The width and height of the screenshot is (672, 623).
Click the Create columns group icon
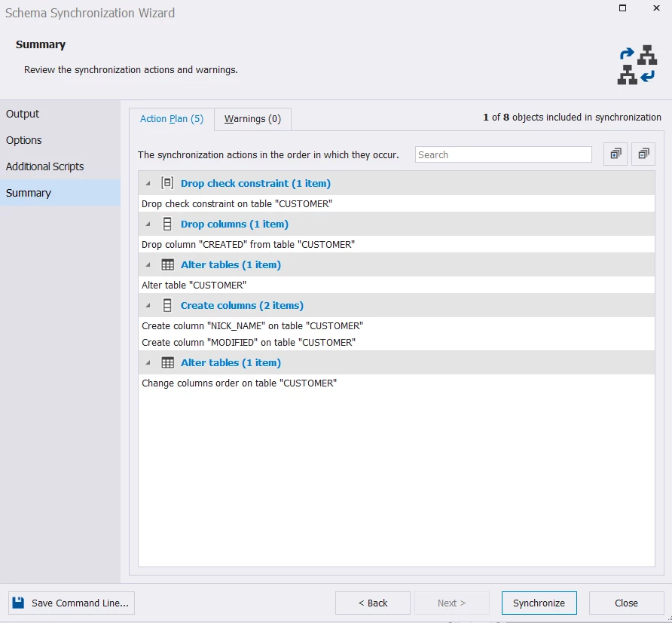pyautogui.click(x=167, y=305)
